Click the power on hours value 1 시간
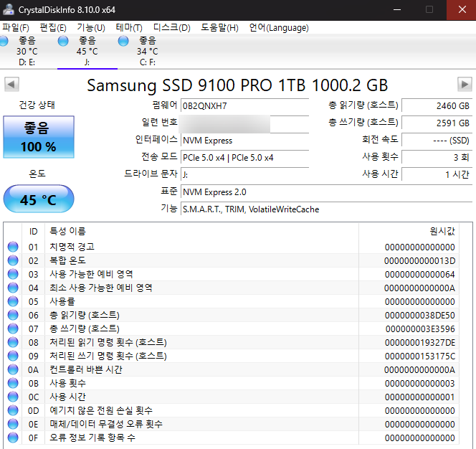Image resolution: width=476 pixels, height=449 pixels. tap(437, 174)
